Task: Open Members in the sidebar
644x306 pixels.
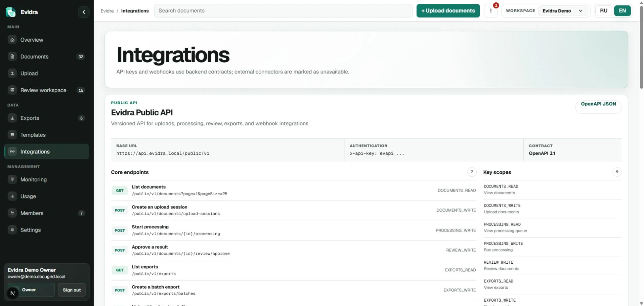Action: point(47,213)
